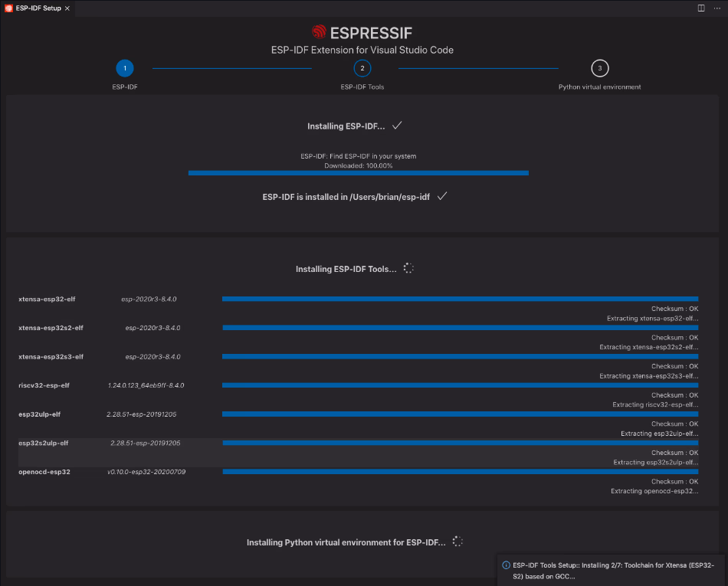
Task: Click the ESP-IDF download progress bar
Action: click(x=358, y=173)
